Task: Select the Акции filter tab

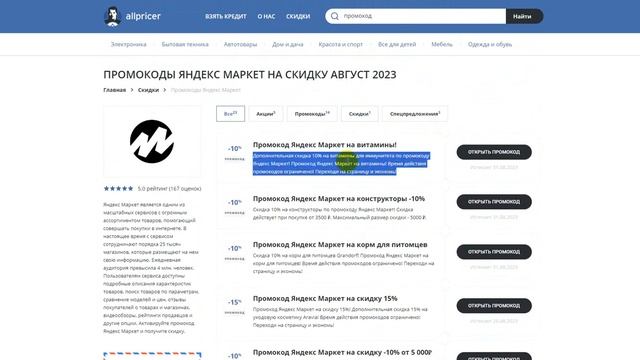Action: click(266, 114)
